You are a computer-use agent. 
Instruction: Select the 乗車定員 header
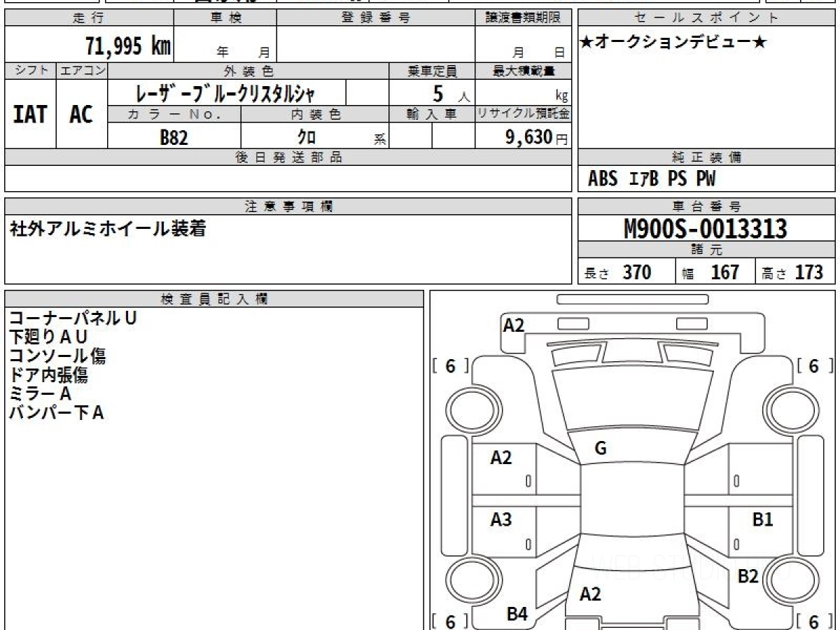[432, 71]
